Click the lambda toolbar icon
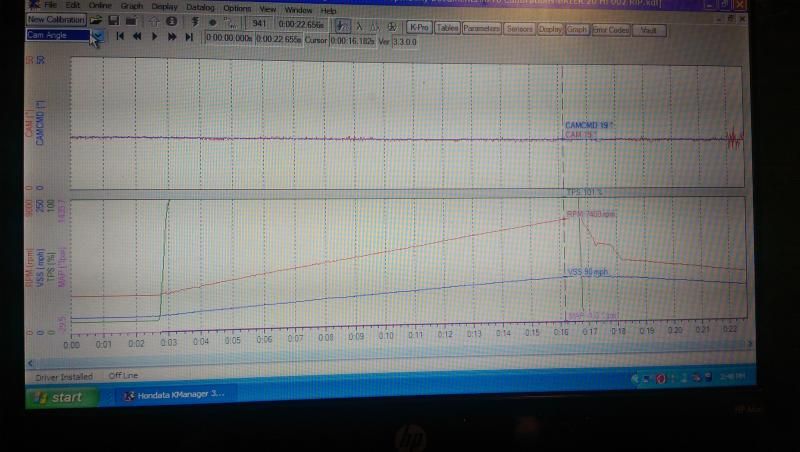Viewport: 800px width, 452px height. point(359,27)
